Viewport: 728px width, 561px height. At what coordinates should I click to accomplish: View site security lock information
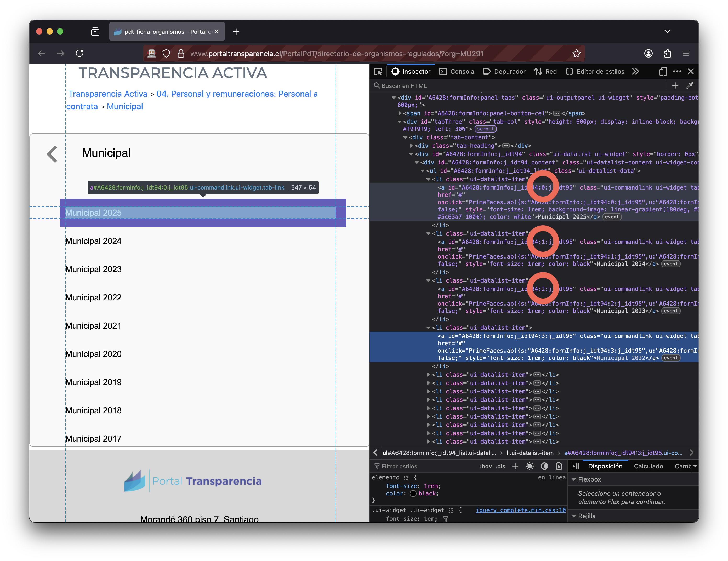pos(181,53)
